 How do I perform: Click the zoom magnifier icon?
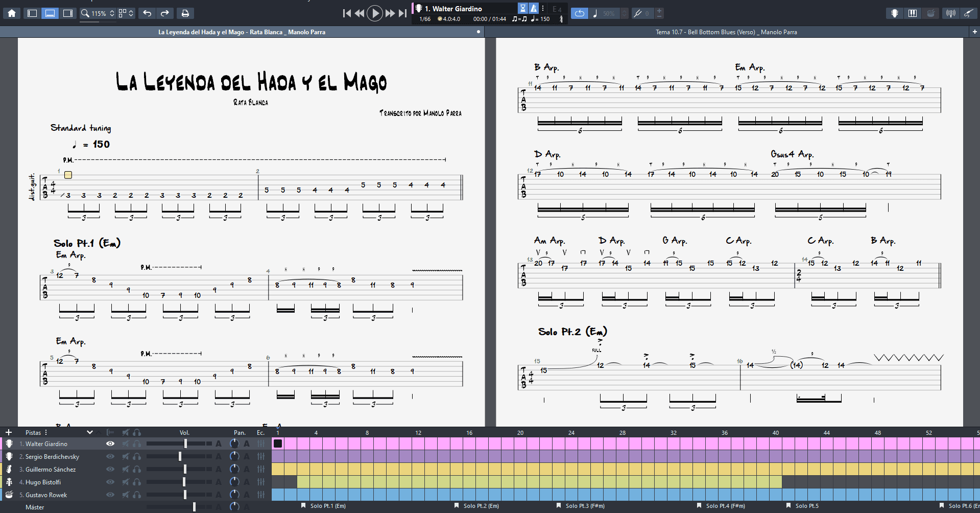tap(85, 13)
